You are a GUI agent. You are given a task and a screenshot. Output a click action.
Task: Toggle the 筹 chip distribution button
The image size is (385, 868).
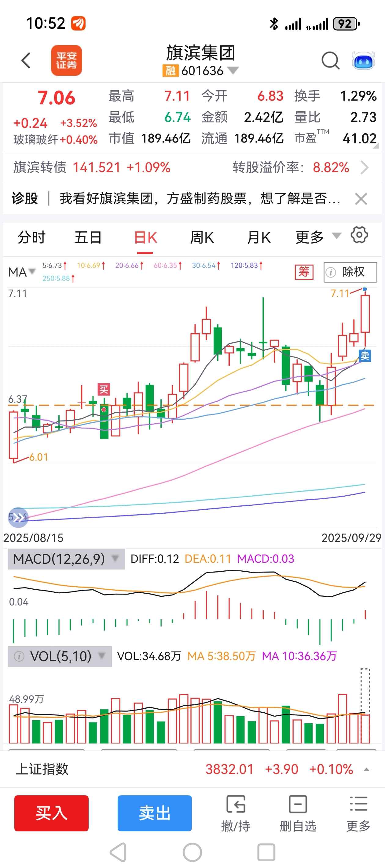point(304,272)
